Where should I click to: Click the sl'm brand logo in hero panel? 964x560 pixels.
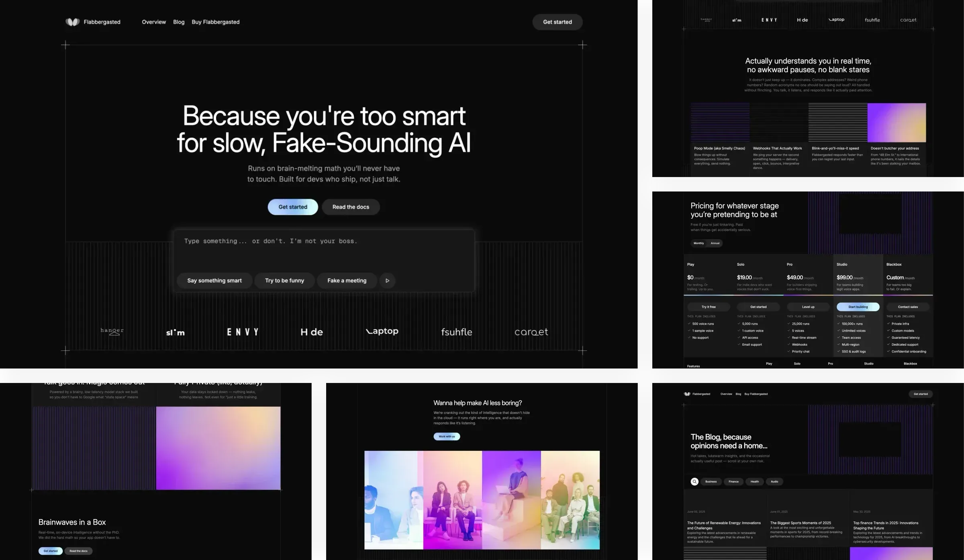pos(176,332)
